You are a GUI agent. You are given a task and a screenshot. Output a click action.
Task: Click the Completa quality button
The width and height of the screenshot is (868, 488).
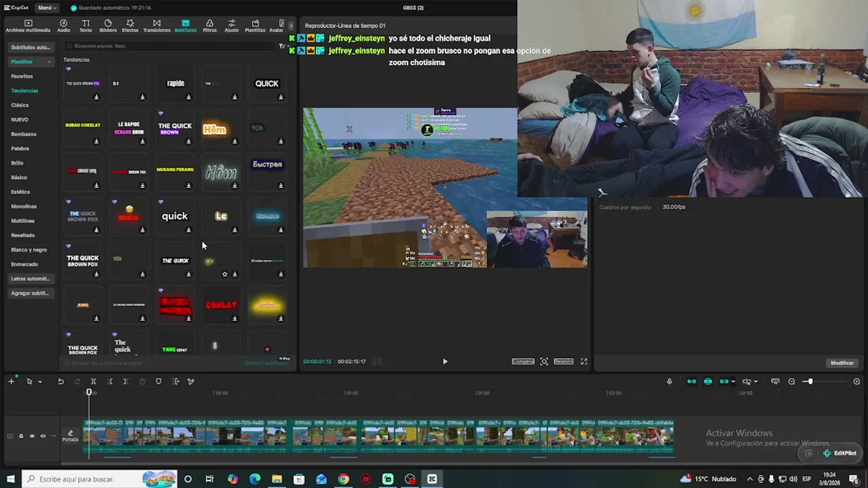click(x=523, y=361)
